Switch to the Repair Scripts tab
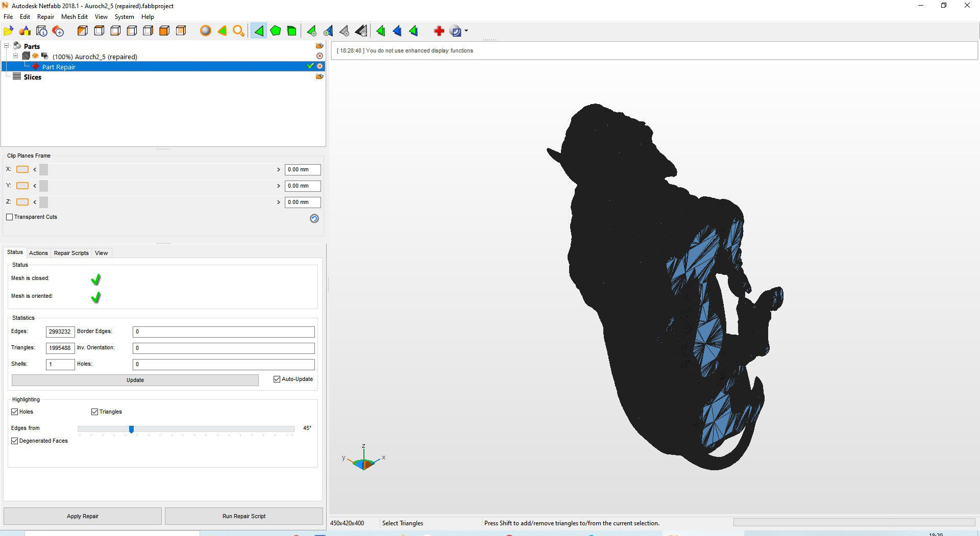The image size is (980, 536). [x=71, y=253]
